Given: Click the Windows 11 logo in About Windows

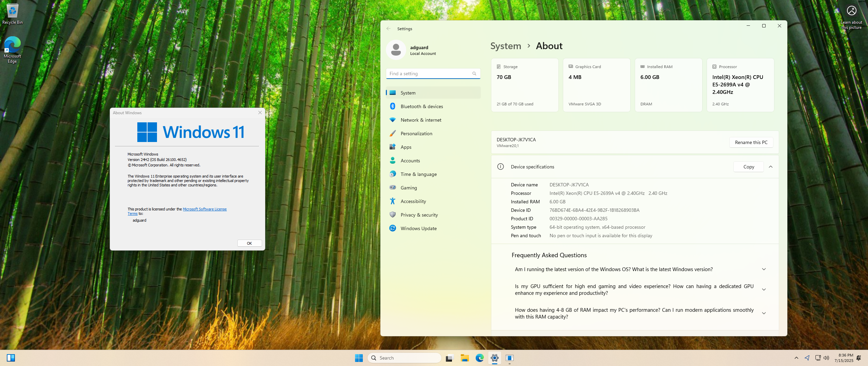Looking at the screenshot, I should (191, 132).
